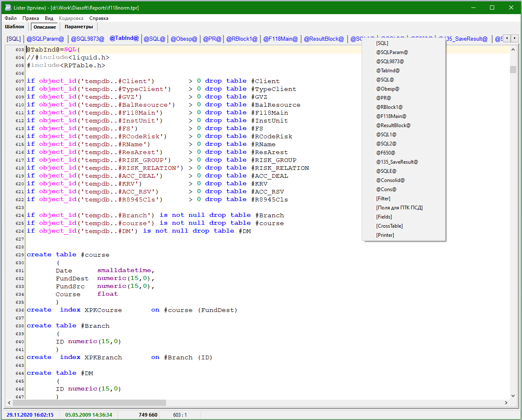Click the vertical scrollbar down arrow

point(513,396)
